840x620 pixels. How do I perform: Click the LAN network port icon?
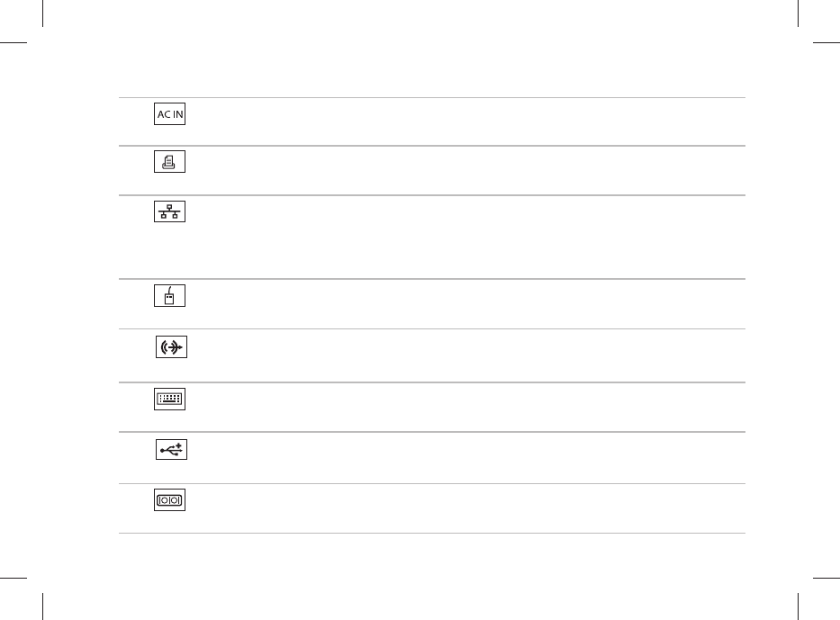tap(170, 211)
